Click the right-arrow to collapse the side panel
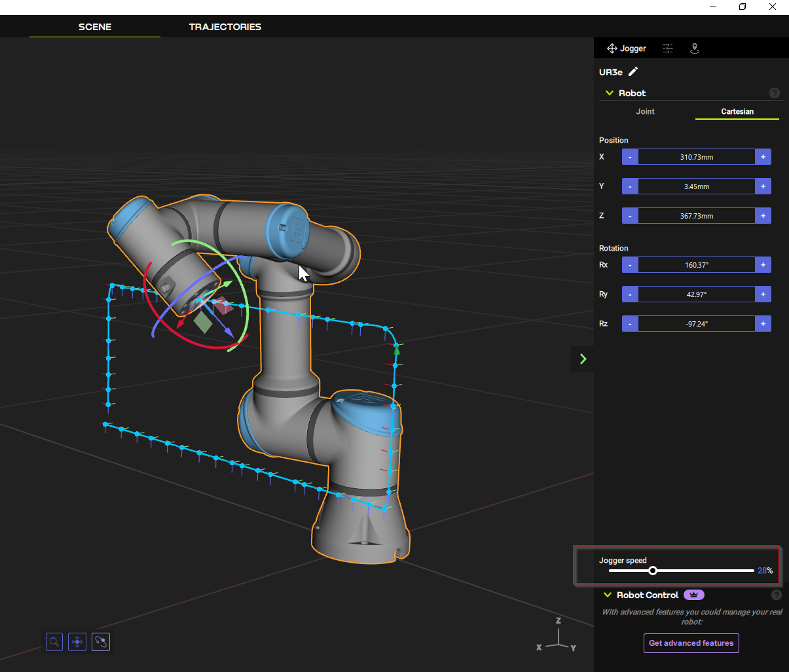Image resolution: width=789 pixels, height=672 pixels. click(x=582, y=359)
